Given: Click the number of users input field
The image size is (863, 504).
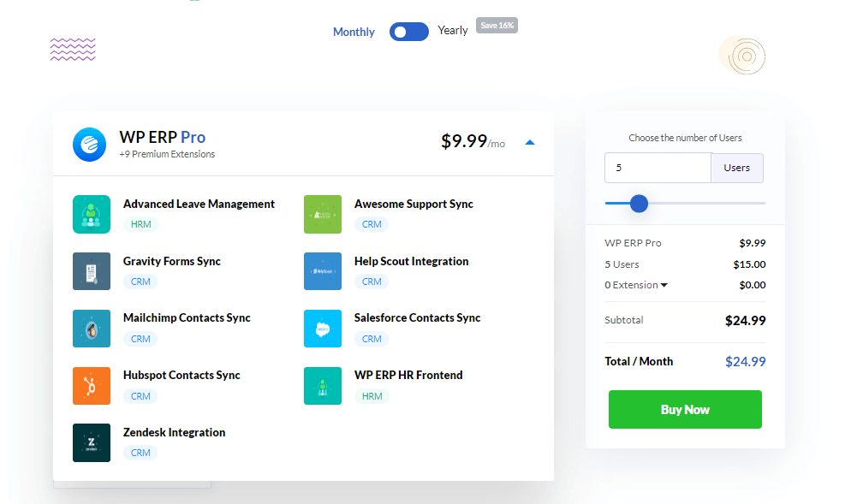Looking at the screenshot, I should tap(658, 168).
